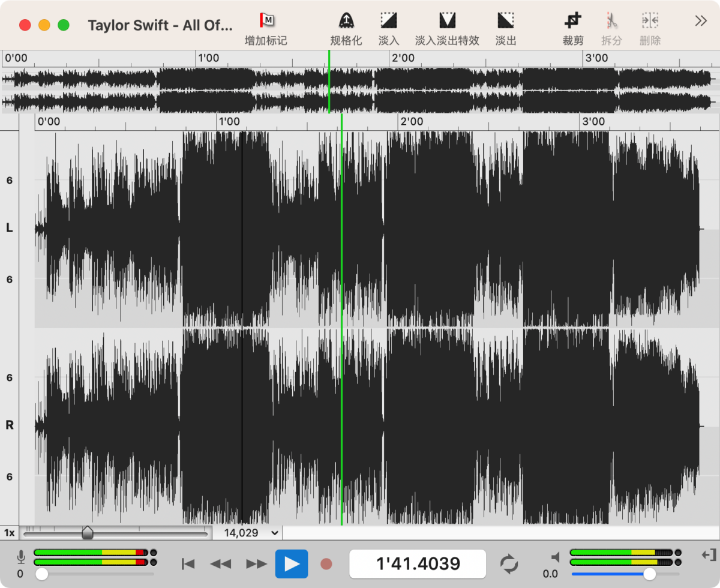Click the panel toggle icon at far right
This screenshot has height=588, width=720.
[x=709, y=555]
